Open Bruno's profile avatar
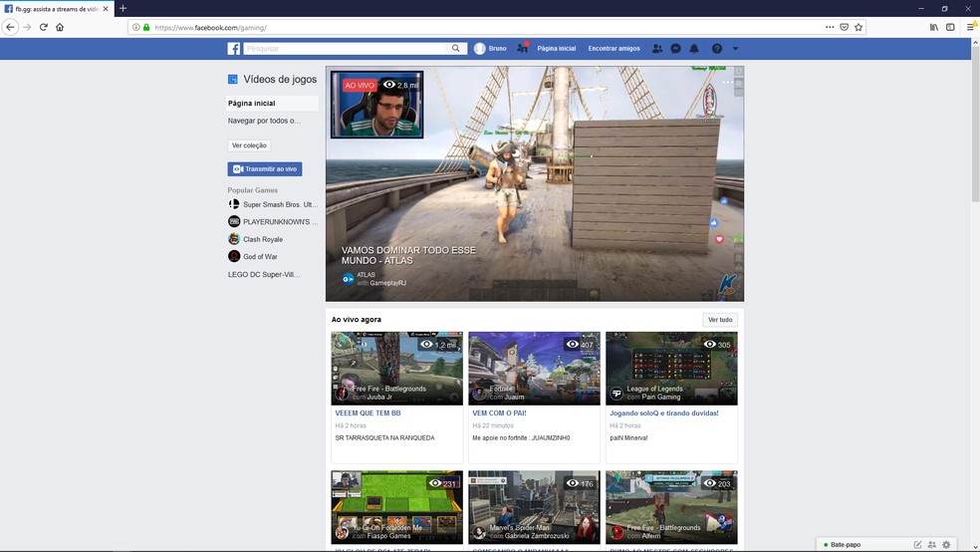 (x=479, y=48)
